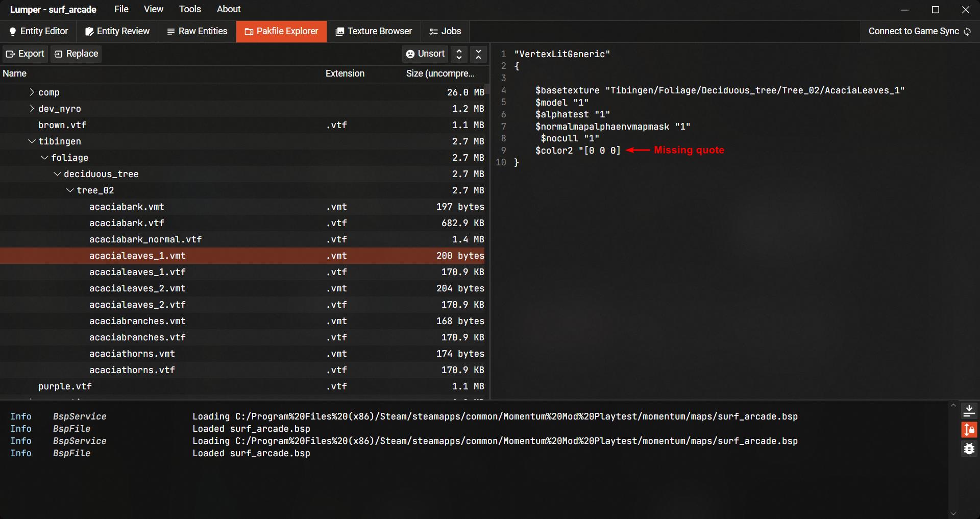
Task: Toggle the debug bug icon in log panel
Action: pyautogui.click(x=969, y=449)
